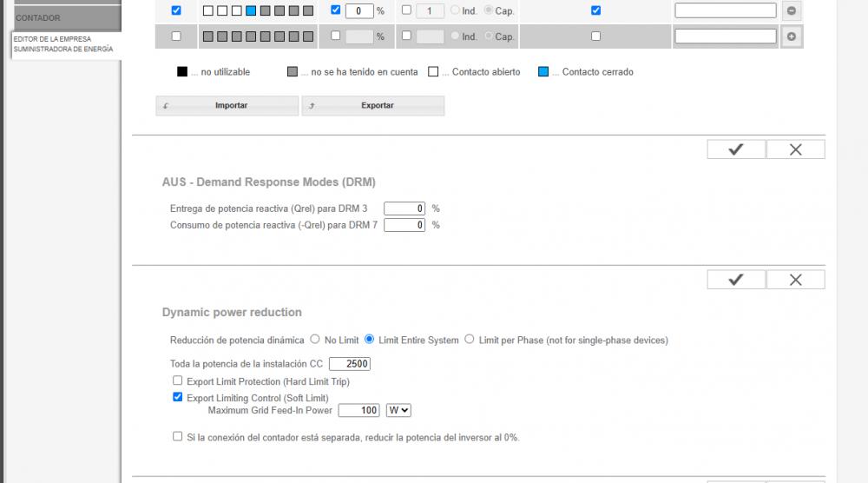Select No Limit power reduction option
Image resolution: width=868 pixels, height=483 pixels.
click(x=315, y=339)
